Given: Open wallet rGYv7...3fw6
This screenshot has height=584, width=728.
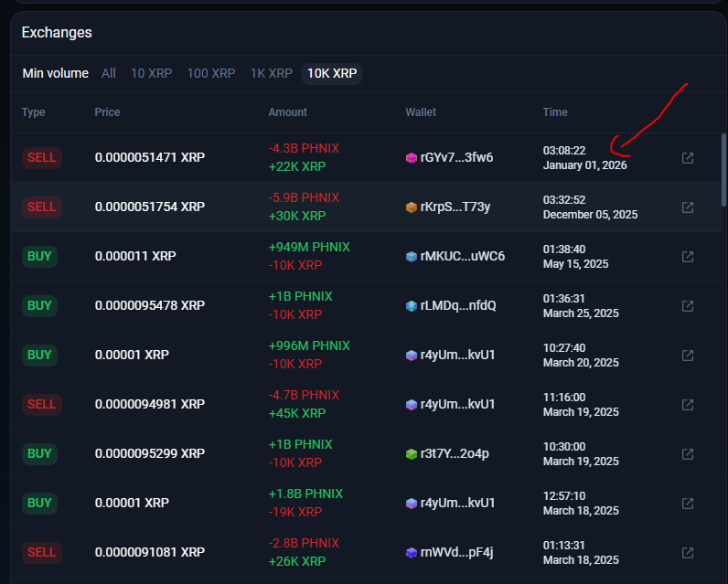Looking at the screenshot, I should click(457, 158).
